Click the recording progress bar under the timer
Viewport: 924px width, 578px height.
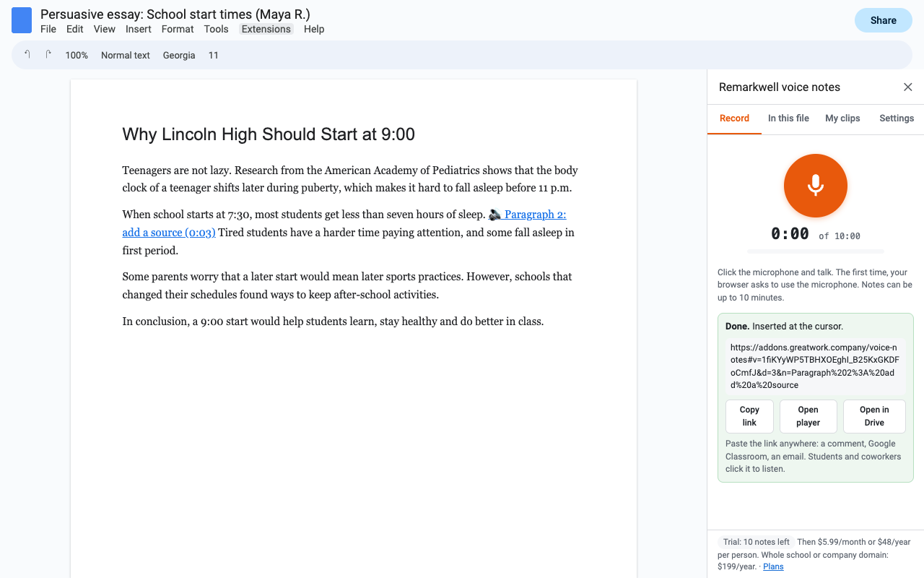(816, 251)
